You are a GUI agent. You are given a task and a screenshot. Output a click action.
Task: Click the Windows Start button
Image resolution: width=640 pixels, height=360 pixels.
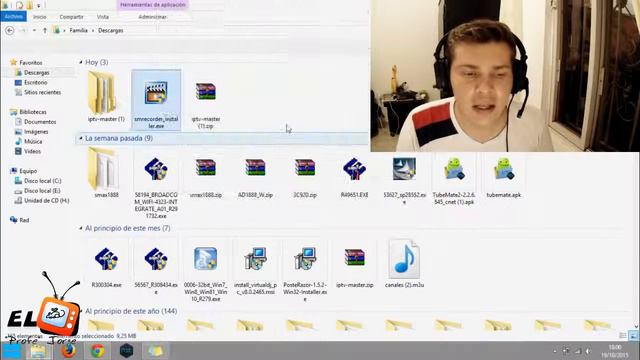11,351
